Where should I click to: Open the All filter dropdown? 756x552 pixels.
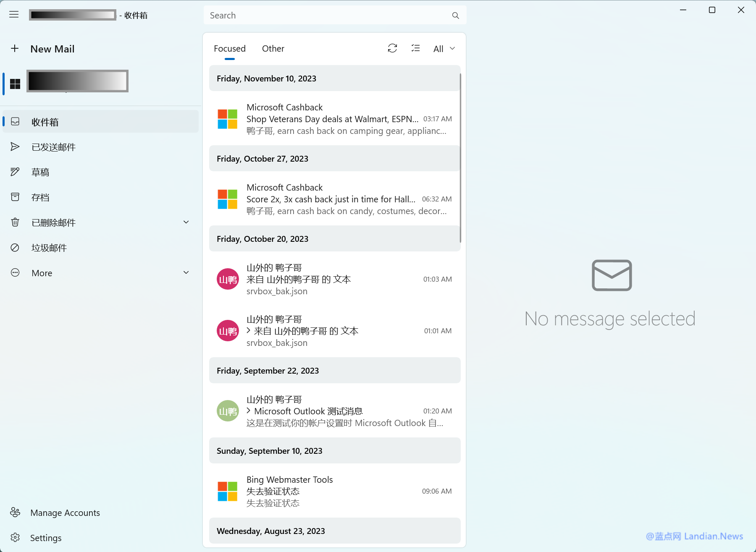pos(444,49)
